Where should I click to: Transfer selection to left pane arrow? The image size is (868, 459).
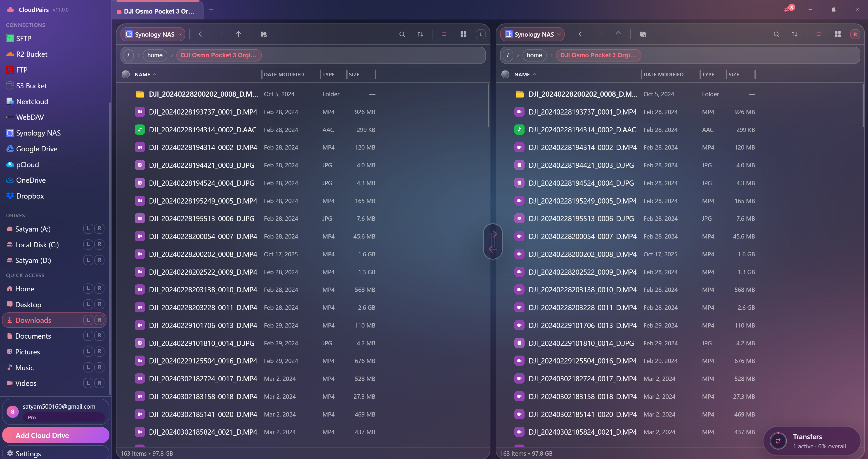[x=493, y=249]
